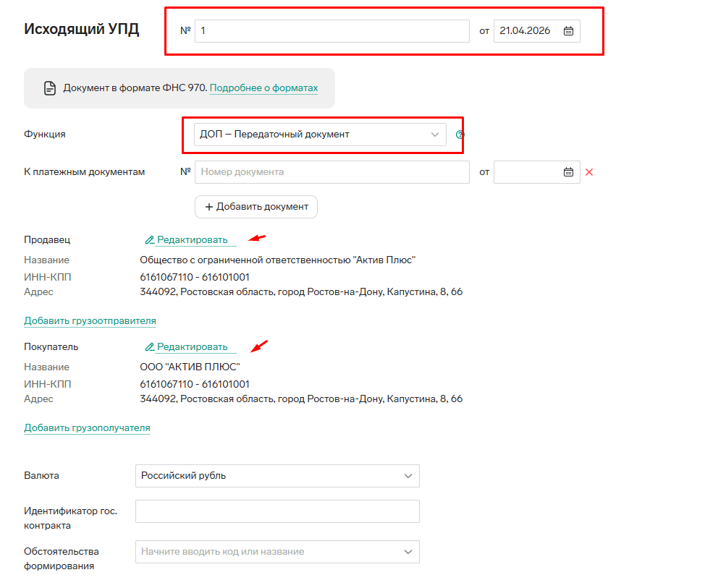Screen dimensions: 705x588
Task: Click the Добавить грузоотправителя link
Action: pos(90,320)
